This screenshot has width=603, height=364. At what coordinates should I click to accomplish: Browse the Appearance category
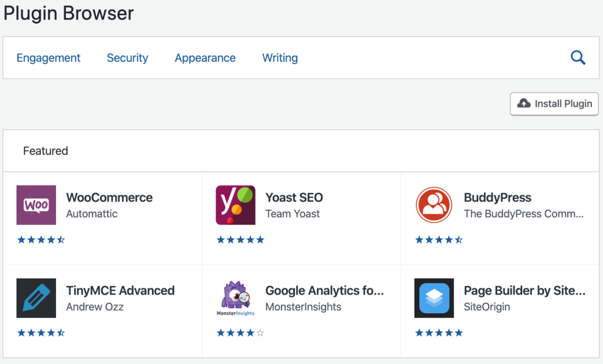[205, 58]
